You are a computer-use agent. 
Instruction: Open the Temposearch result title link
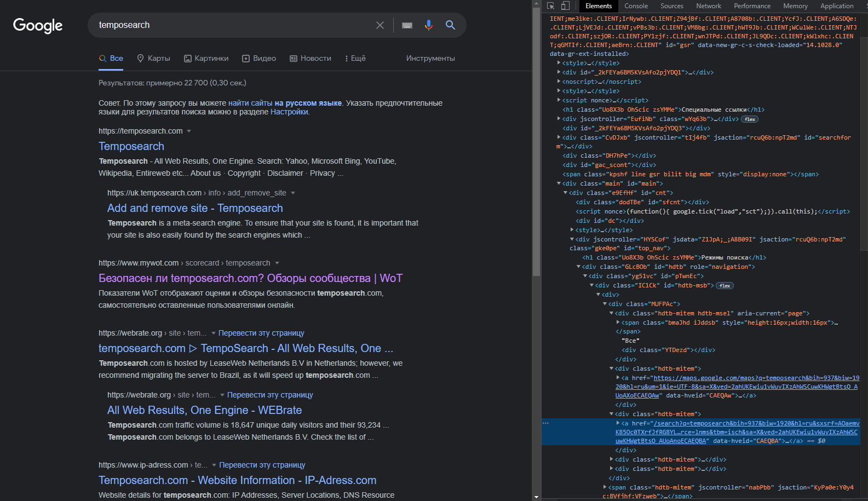[x=131, y=146]
